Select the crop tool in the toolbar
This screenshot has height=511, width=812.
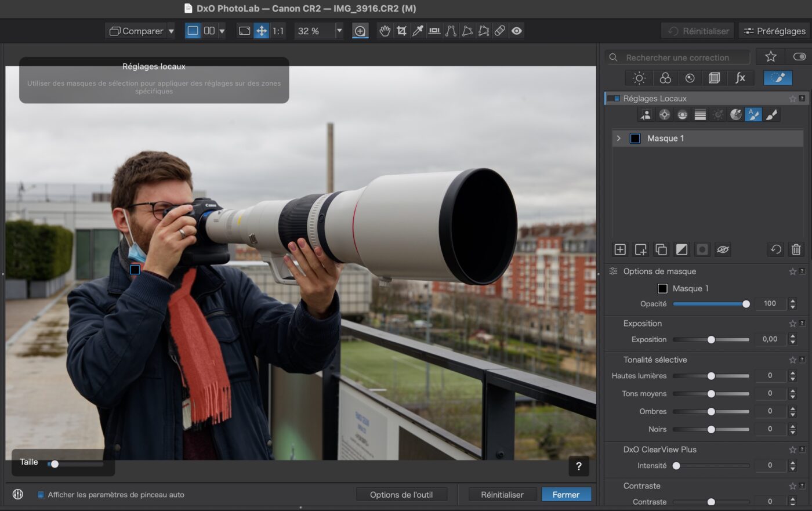click(x=401, y=31)
